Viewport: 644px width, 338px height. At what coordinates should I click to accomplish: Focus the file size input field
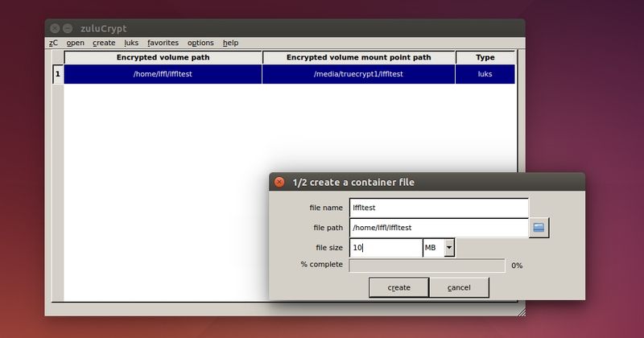(x=386, y=248)
